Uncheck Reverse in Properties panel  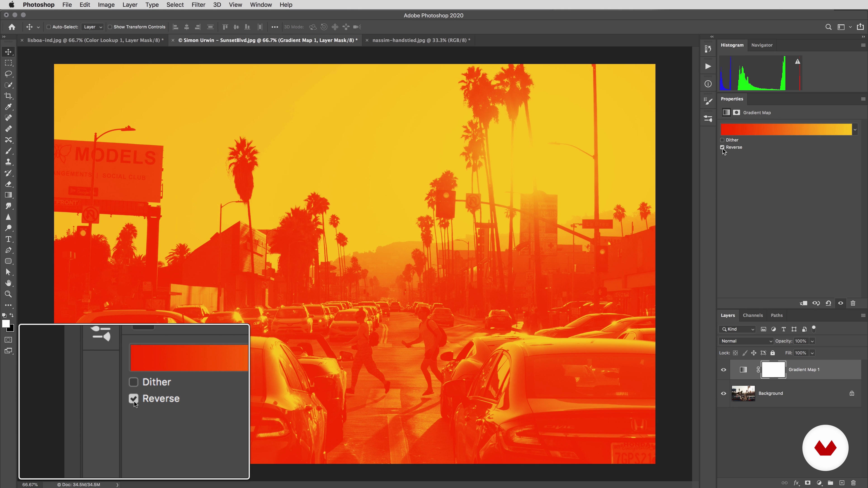click(x=722, y=147)
